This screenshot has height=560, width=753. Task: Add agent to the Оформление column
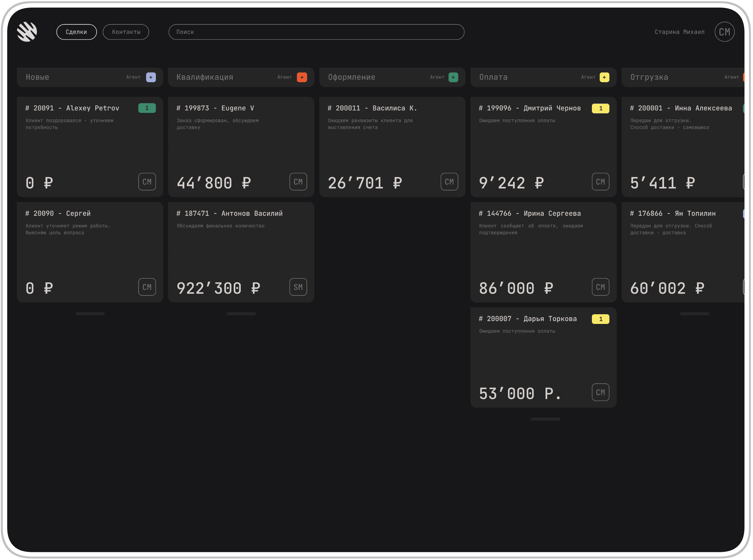[x=453, y=77]
